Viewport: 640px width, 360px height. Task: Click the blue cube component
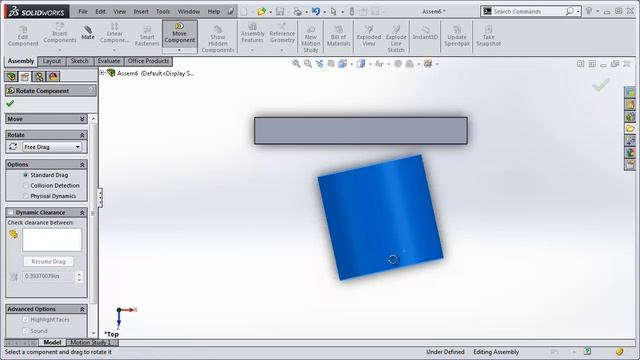coord(380,217)
